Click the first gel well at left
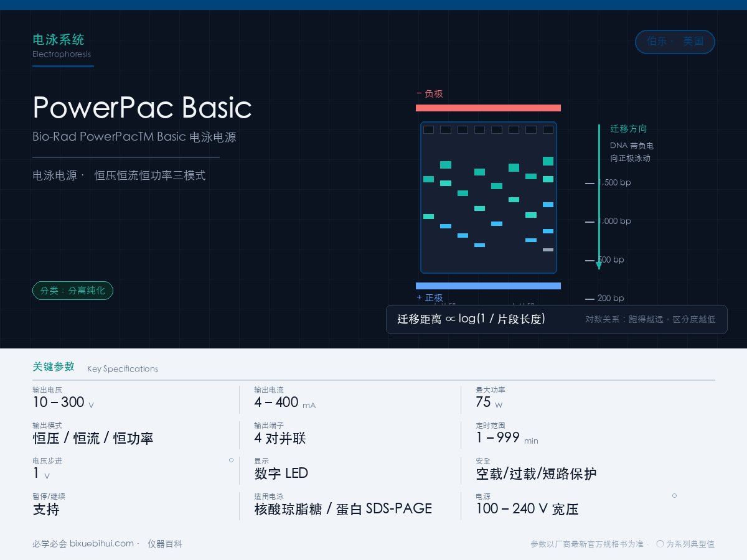The image size is (747, 560). (428, 130)
